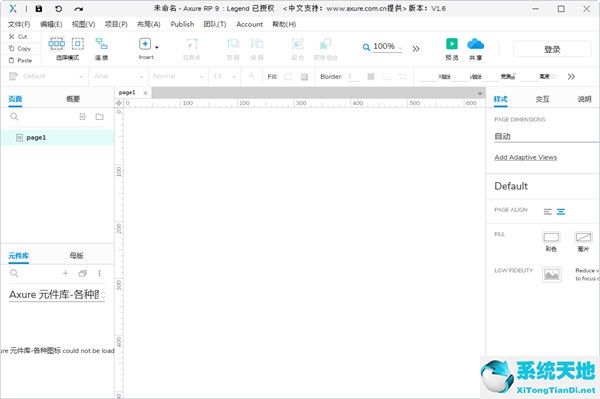Screen dimensions: 600x399
Task: Click the Cut scissors button
Action: pos(18,37)
